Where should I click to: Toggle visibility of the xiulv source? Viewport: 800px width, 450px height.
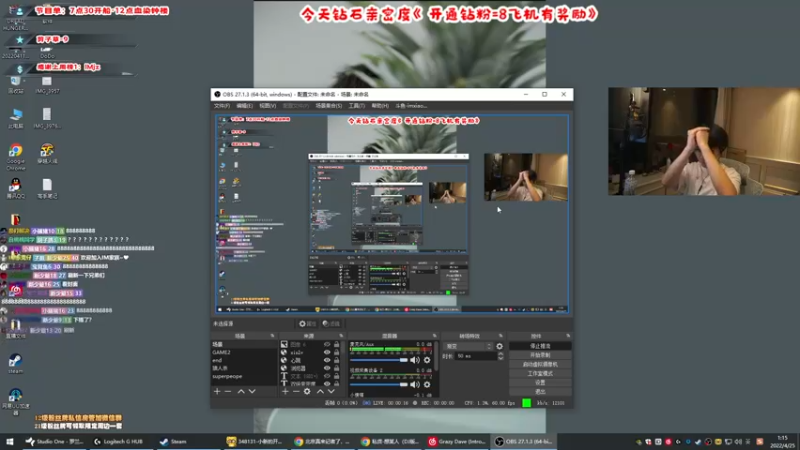tap(327, 352)
